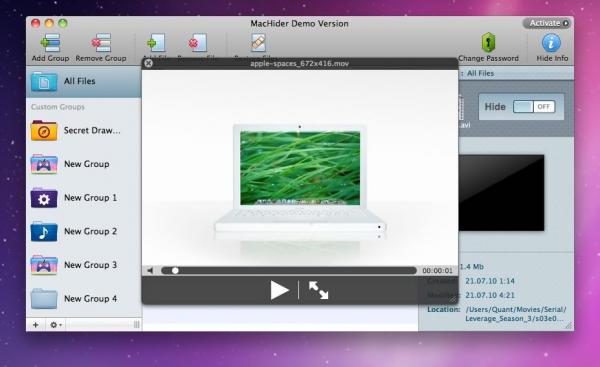Select All Files in the sidebar
The image size is (600, 367).
83,82
